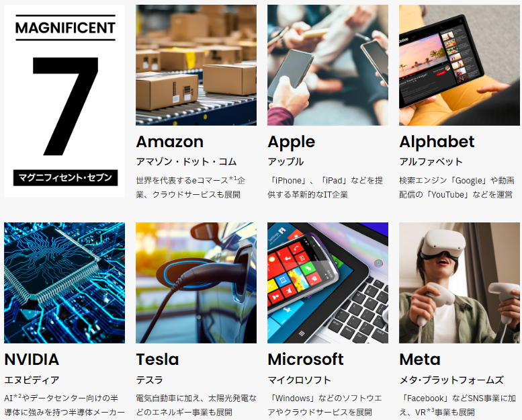Click the Alphabet tablet video photo

coord(460,65)
